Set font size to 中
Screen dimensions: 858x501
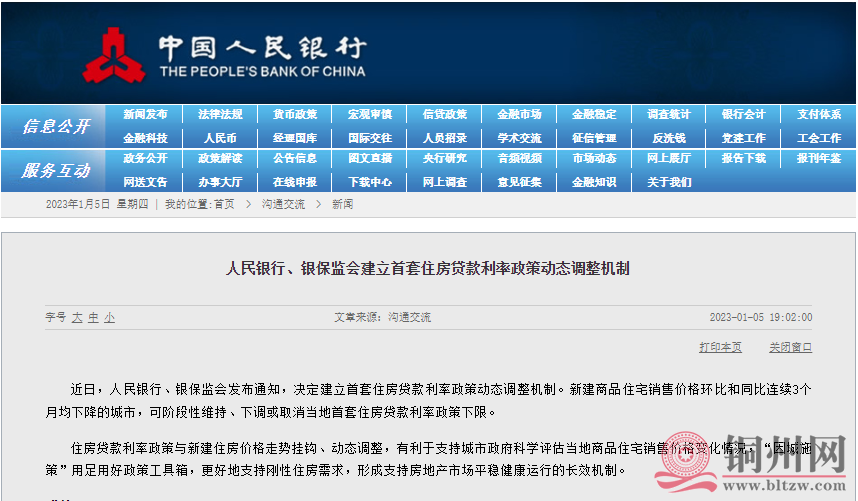93,317
